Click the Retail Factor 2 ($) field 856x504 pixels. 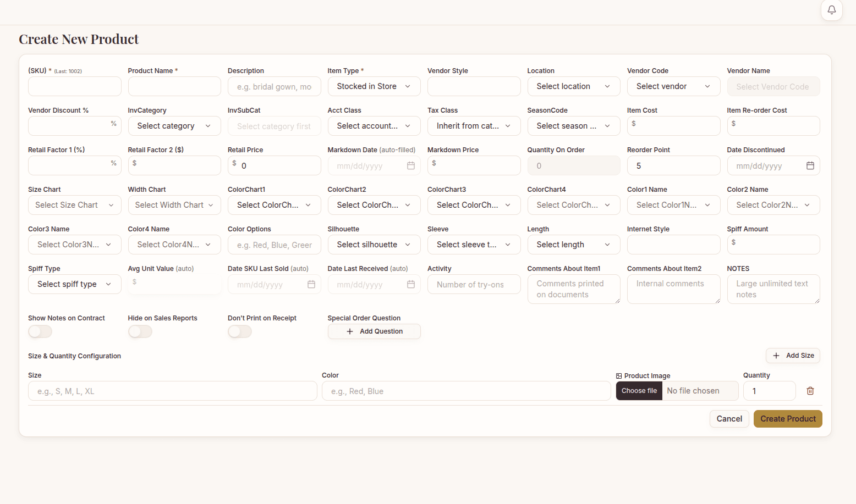point(174,165)
